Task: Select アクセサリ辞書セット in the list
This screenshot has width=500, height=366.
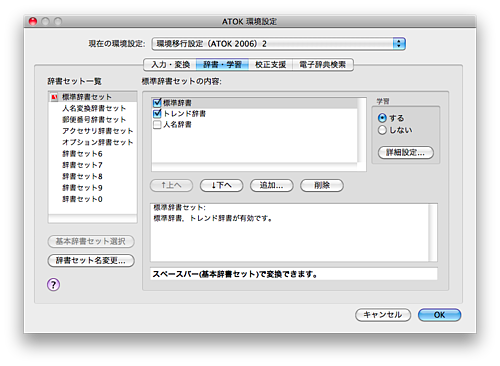Action: click(x=93, y=131)
